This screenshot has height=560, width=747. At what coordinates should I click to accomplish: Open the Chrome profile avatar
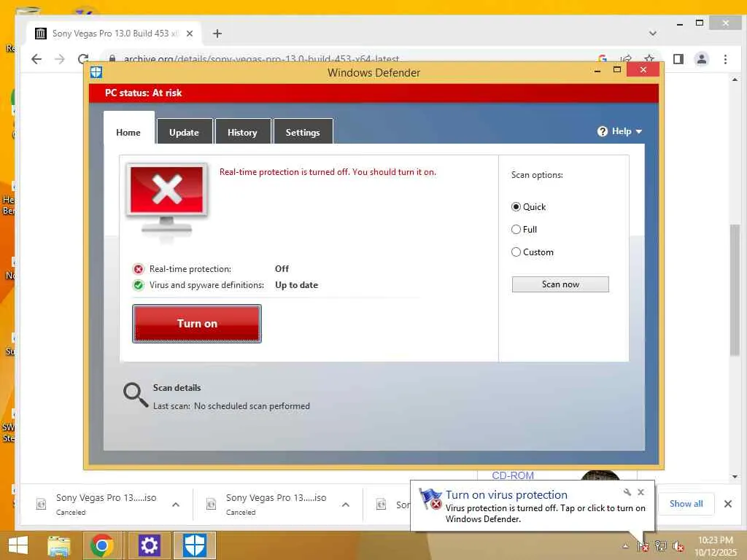coord(702,59)
